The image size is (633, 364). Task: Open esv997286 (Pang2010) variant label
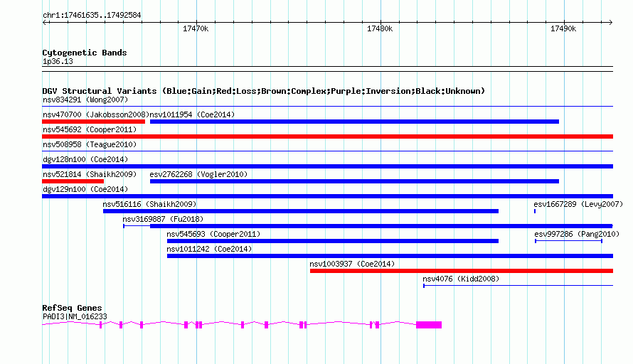click(577, 234)
